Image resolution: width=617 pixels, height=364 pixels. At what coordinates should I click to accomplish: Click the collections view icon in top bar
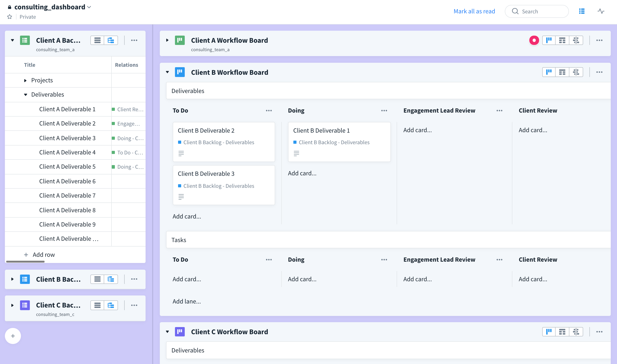click(x=581, y=11)
